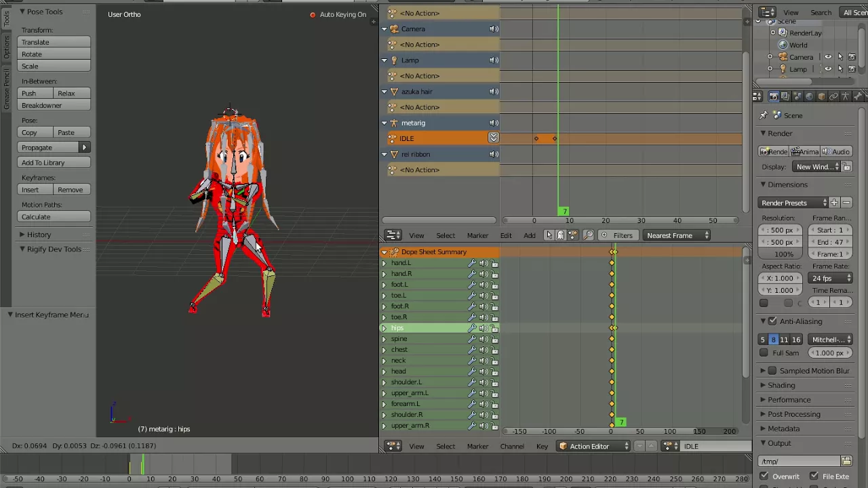Click the render presets add plus icon
The image size is (868, 488).
[834, 203]
